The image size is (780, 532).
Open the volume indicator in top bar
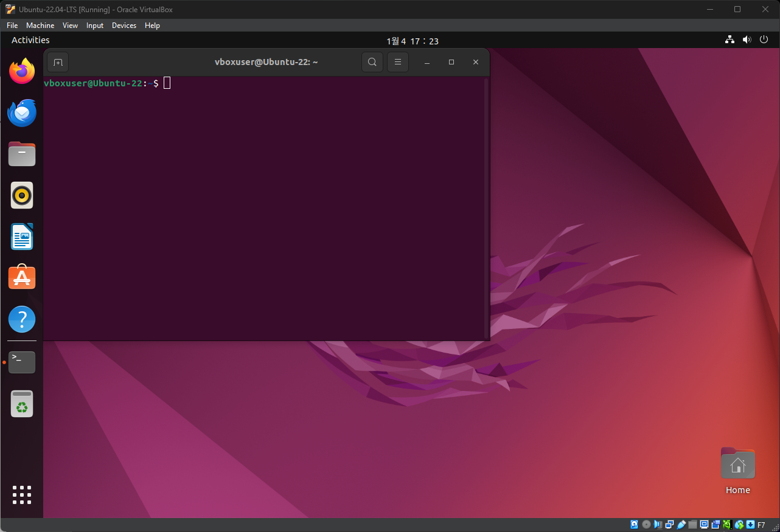coord(747,40)
